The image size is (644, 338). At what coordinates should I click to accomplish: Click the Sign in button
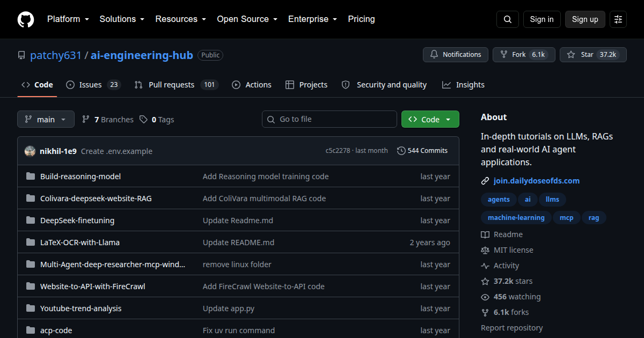541,19
